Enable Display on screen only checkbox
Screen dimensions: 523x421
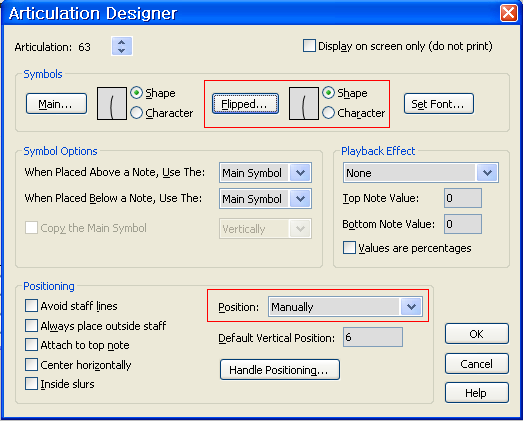coord(309,46)
